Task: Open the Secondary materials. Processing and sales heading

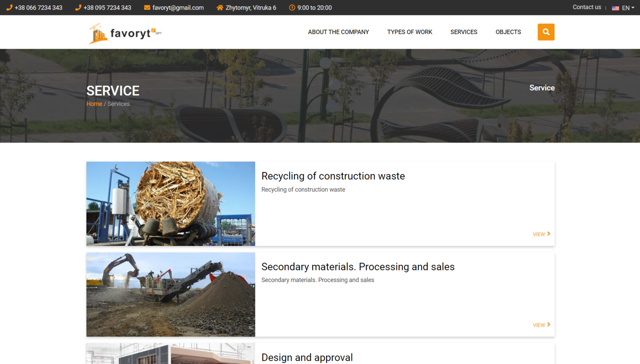Action: pos(358,267)
